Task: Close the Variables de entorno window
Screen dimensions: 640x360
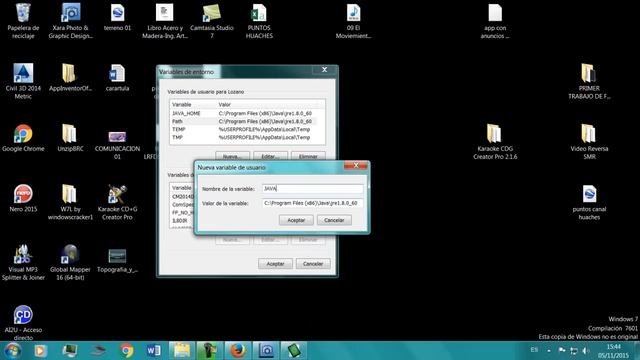Action: tap(324, 70)
